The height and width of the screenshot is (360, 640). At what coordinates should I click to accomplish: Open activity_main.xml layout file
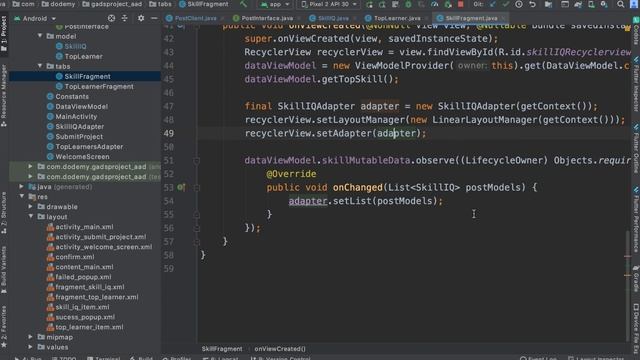tap(84, 227)
